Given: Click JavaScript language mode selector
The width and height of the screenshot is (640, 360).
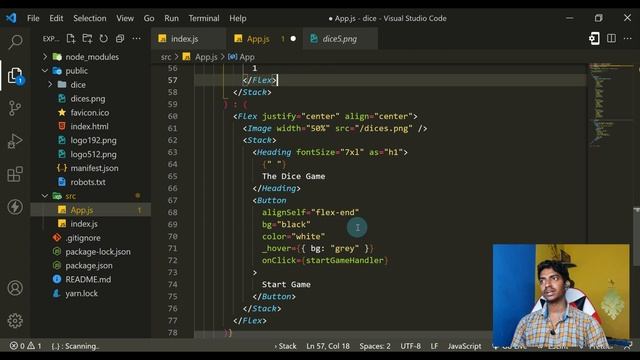Looking at the screenshot, I should (x=464, y=346).
